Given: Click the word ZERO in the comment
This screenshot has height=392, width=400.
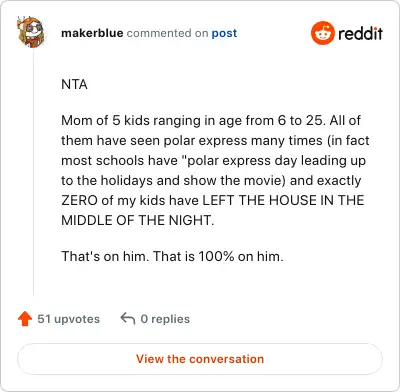Looking at the screenshot, I should (79, 200).
